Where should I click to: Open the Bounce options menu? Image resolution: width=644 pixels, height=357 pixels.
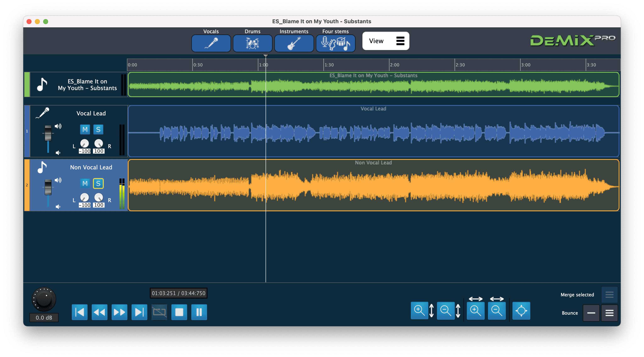pos(609,313)
